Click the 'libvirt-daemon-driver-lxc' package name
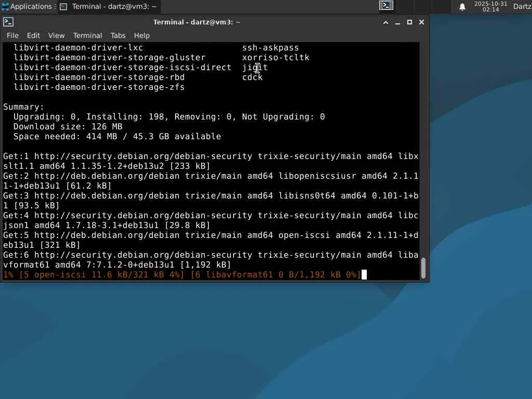This screenshot has width=532, height=399. pos(78,47)
